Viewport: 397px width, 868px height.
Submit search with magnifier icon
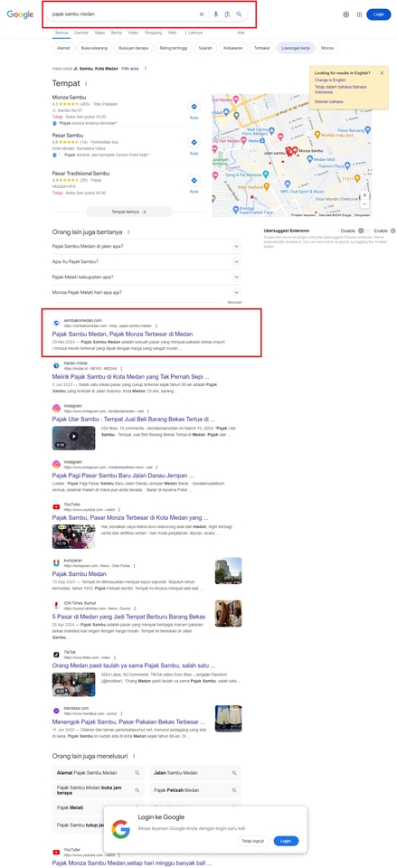click(x=240, y=14)
